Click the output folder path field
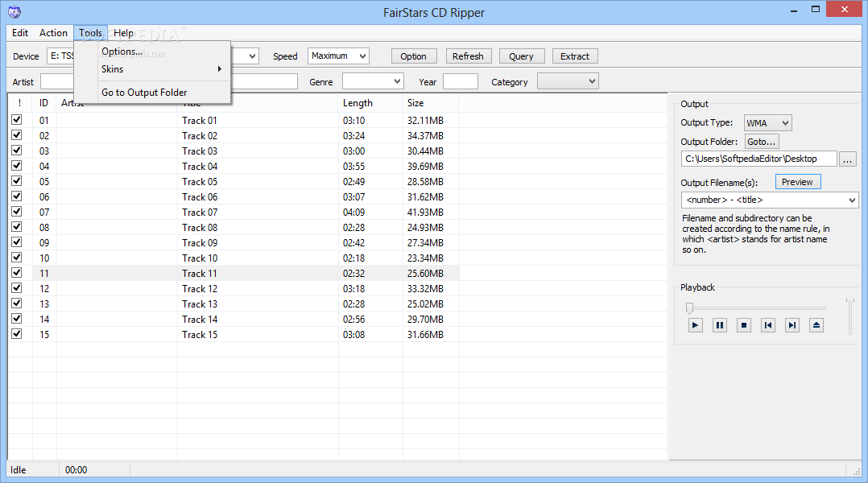The height and width of the screenshot is (483, 868). coord(759,159)
